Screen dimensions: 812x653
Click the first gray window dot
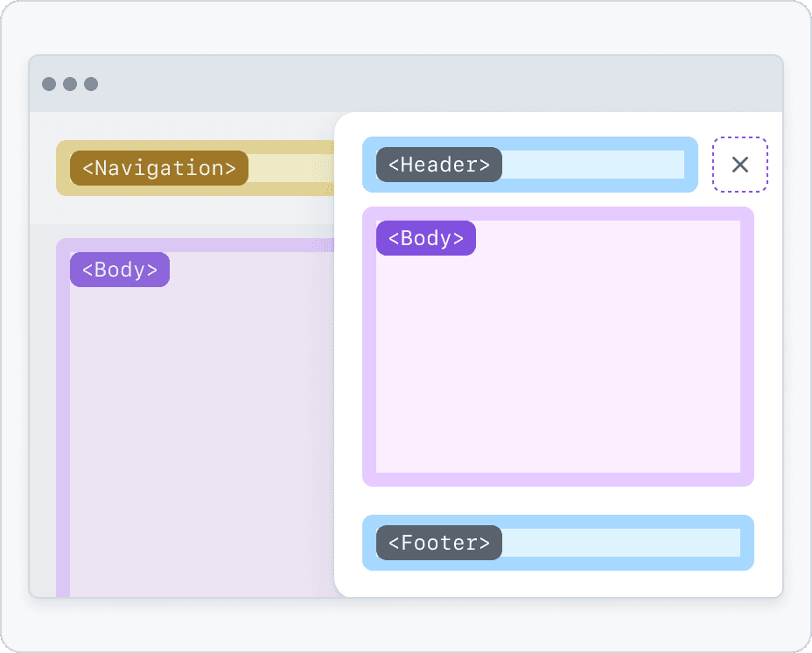[49, 84]
